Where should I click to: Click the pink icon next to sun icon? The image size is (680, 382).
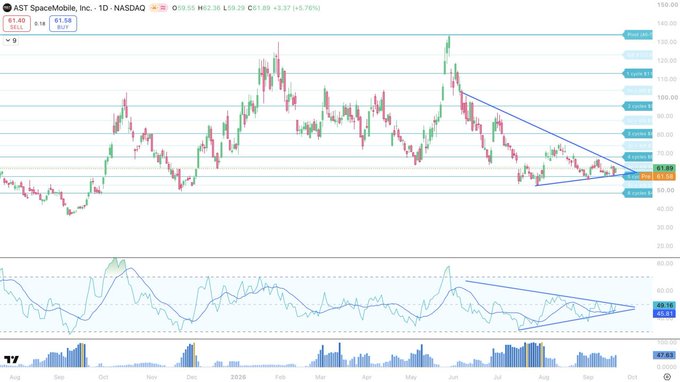pyautogui.click(x=163, y=8)
